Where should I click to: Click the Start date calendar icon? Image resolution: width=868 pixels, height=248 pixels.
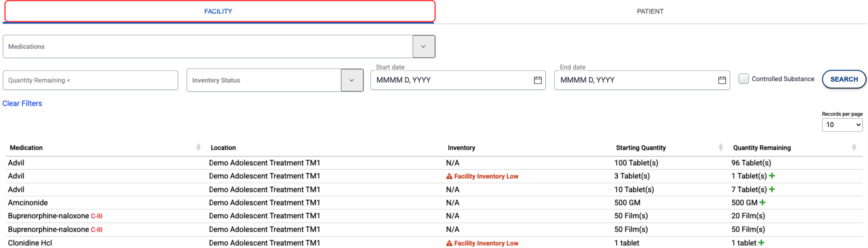coord(537,80)
